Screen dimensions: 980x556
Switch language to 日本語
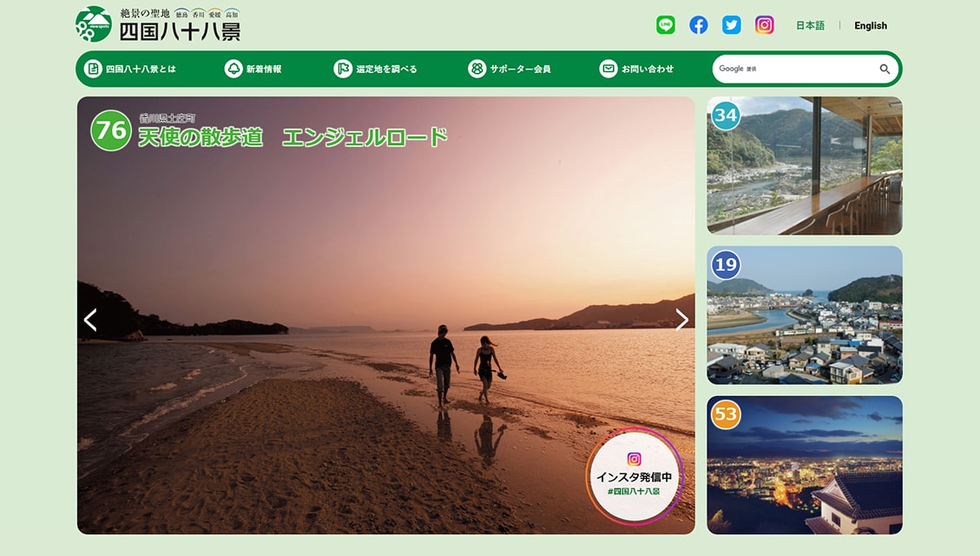[810, 26]
